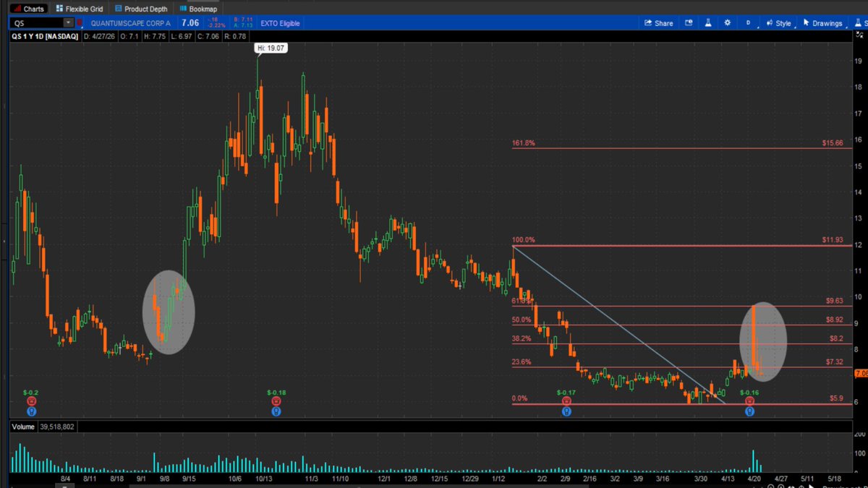Open the D aggregation period dropdown
The height and width of the screenshot is (488, 868).
pos(748,23)
